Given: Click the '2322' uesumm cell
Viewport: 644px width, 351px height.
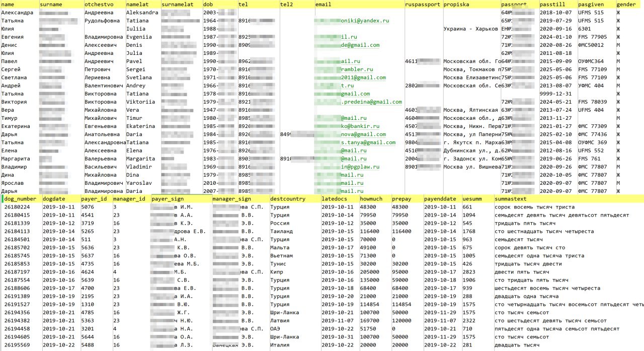Looking at the screenshot, I should pyautogui.click(x=469, y=321).
